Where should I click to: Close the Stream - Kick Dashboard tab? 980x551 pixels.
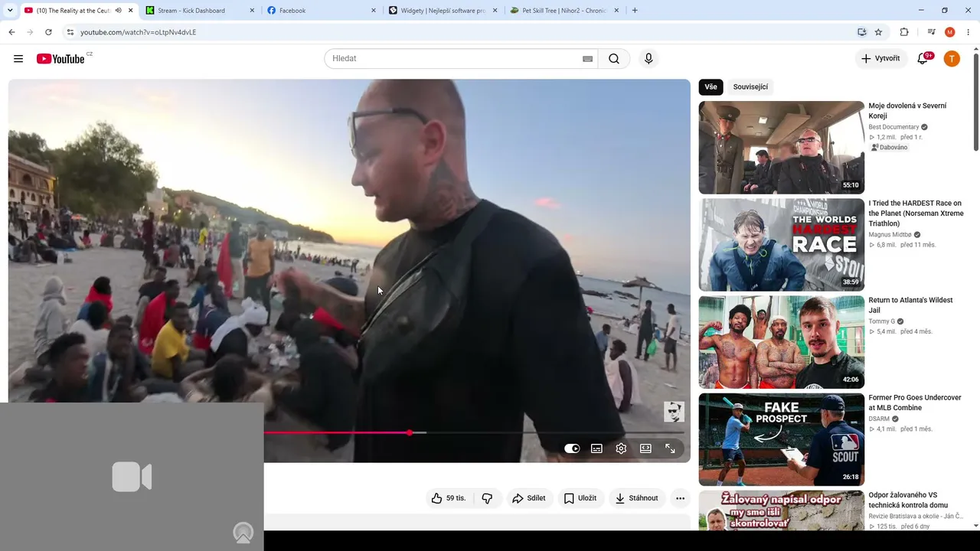(252, 11)
